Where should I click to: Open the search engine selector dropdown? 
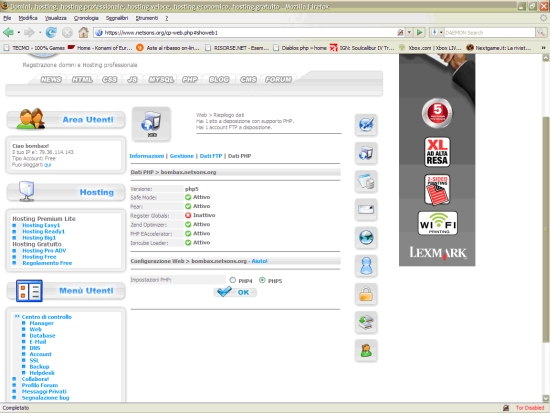(437, 32)
